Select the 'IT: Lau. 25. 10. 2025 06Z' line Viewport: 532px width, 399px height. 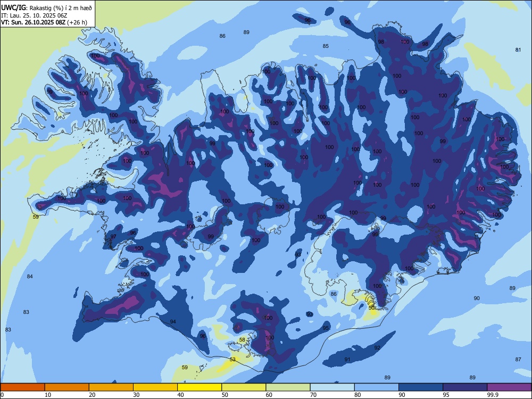tap(34, 15)
